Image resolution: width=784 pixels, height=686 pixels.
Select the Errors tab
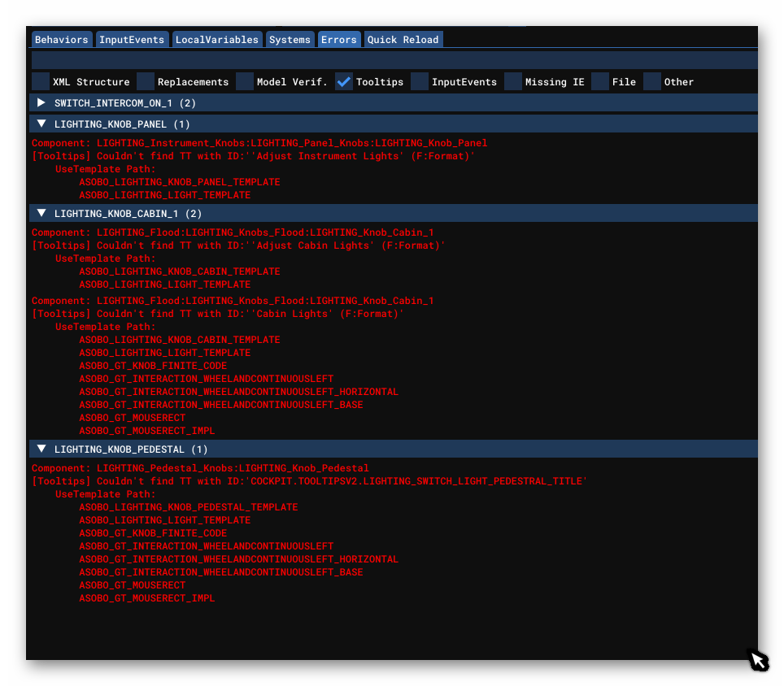click(338, 40)
